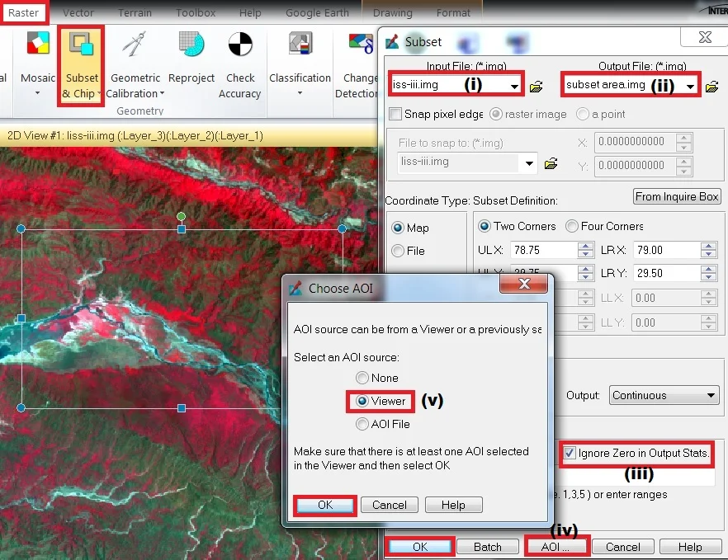The width and height of the screenshot is (728, 560).
Task: Open the Change Detection tool
Action: 358,64
